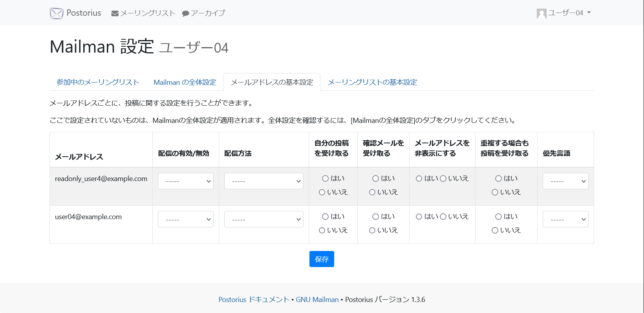Click the speech bubble icon beside アーカイブ
Viewport: 644px width, 313px height.
(186, 14)
